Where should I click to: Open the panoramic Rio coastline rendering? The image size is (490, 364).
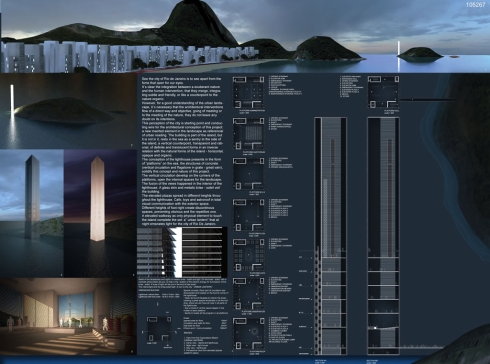245,36
